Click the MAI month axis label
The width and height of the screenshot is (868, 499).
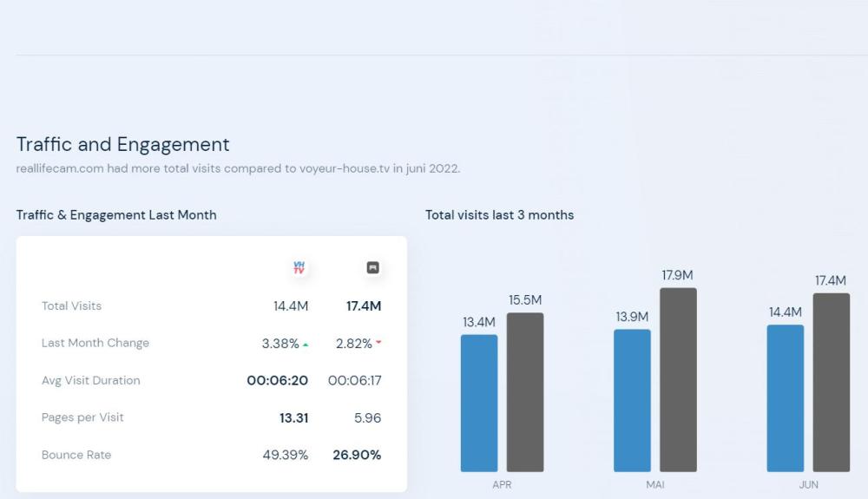655,485
